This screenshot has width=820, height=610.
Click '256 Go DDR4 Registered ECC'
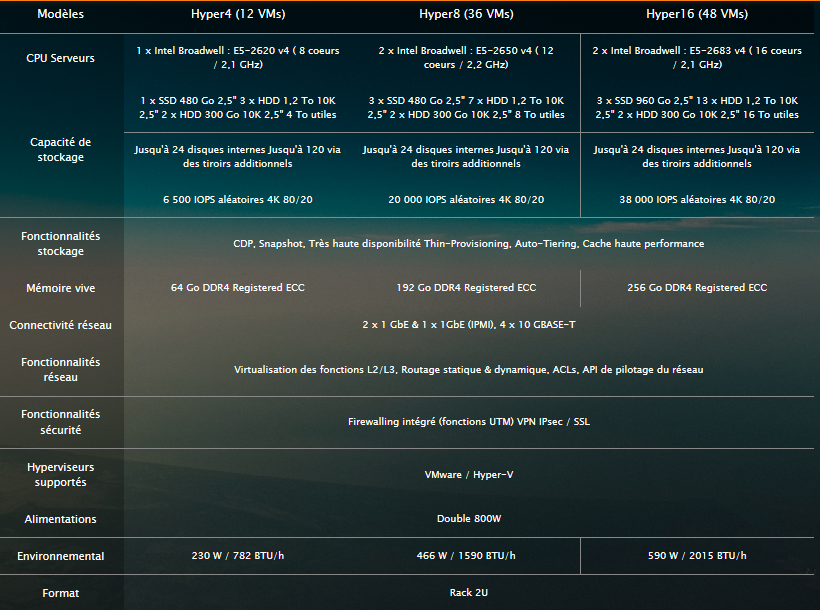[697, 288]
